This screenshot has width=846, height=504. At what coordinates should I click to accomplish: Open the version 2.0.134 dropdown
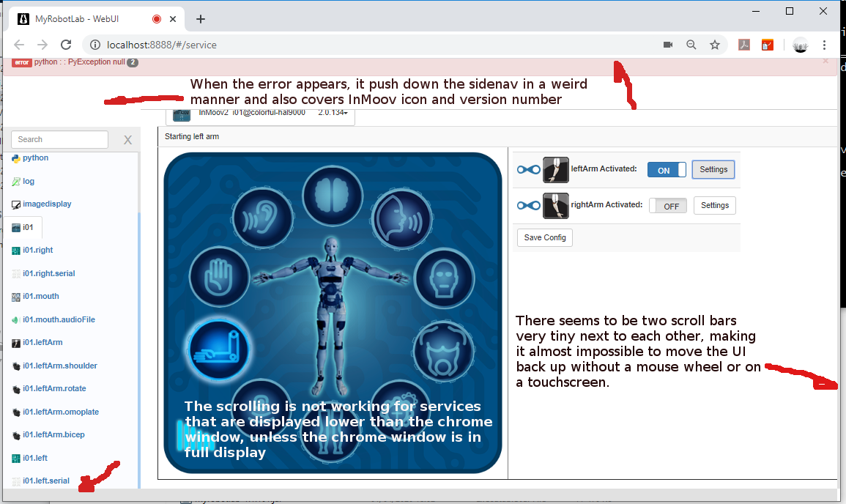point(333,113)
